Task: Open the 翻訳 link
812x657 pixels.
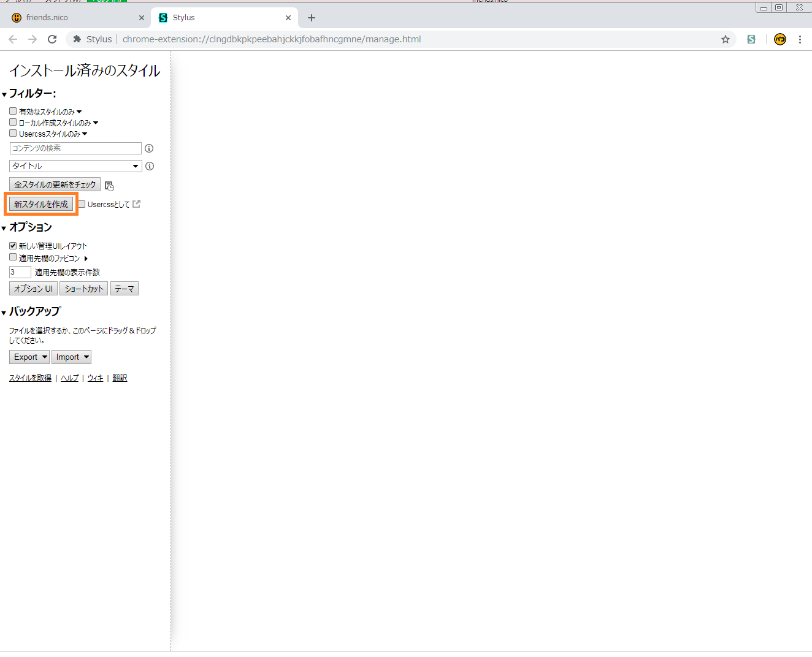Action: pyautogui.click(x=120, y=378)
